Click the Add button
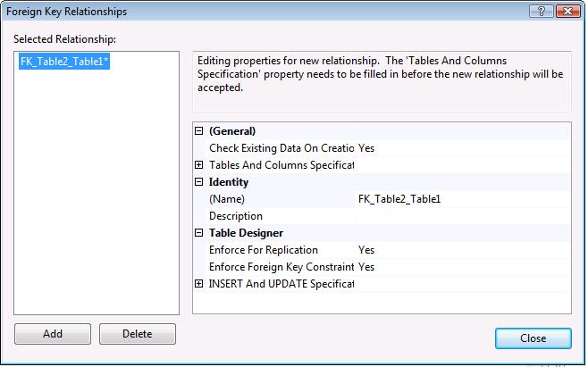Image resolution: width=588 pixels, height=367 pixels. (53, 334)
